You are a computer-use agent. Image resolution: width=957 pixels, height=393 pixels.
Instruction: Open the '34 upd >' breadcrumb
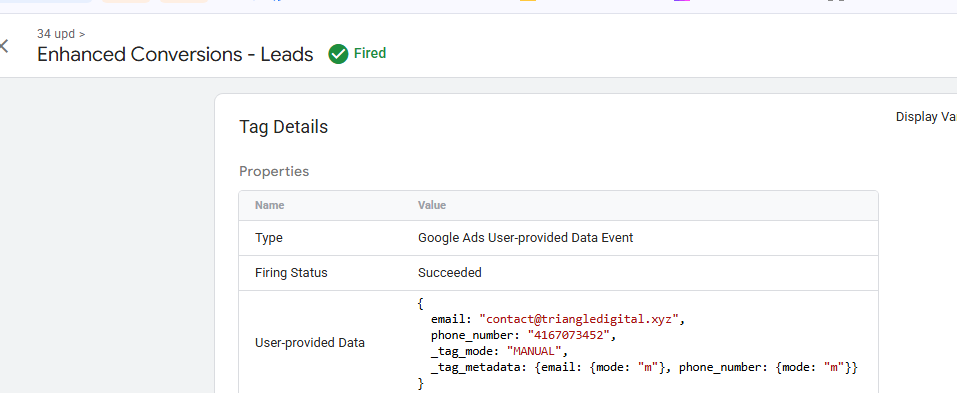pos(61,34)
